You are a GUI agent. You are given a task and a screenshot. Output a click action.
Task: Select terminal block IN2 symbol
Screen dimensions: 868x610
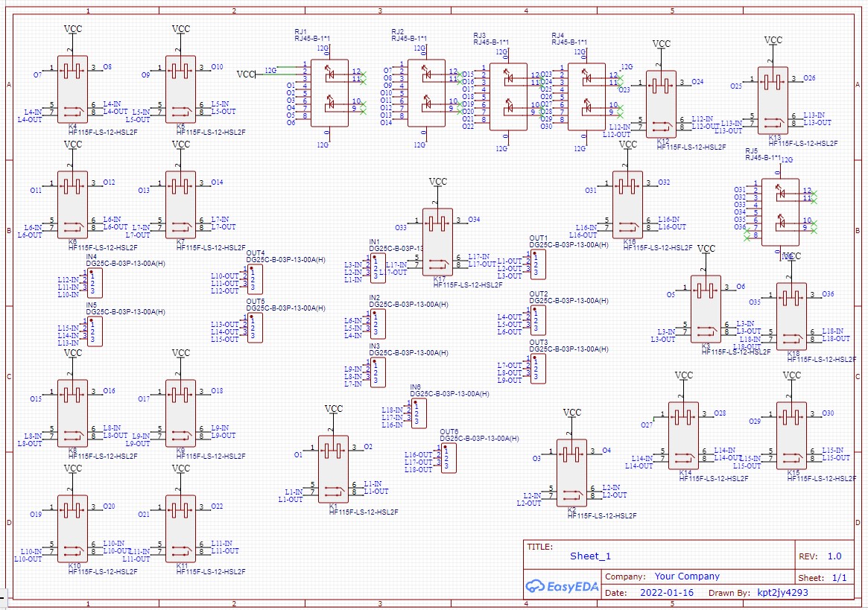pos(378,325)
